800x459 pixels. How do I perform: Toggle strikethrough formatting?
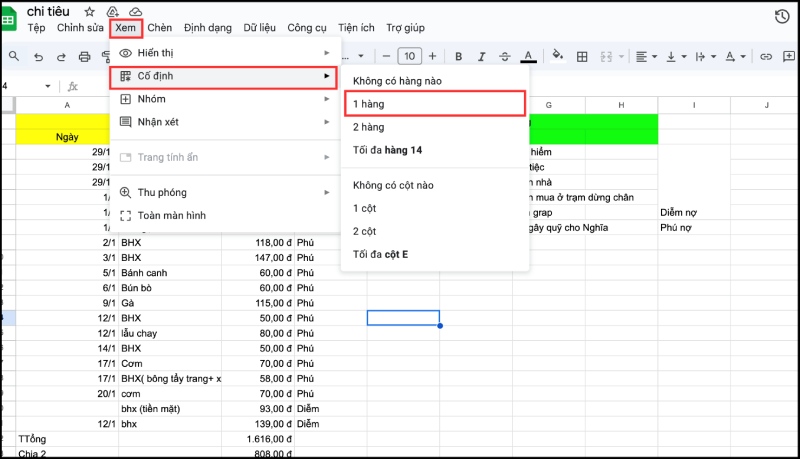click(505, 57)
